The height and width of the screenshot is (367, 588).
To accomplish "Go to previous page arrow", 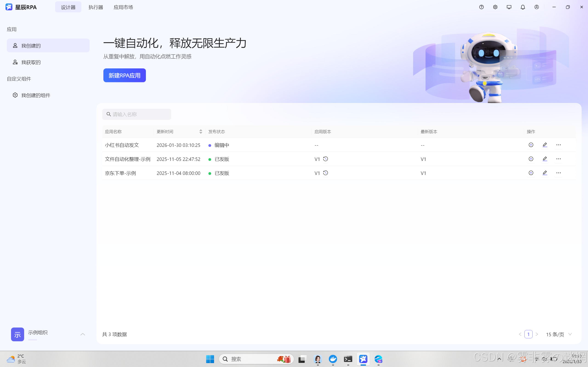I will 520,334.
